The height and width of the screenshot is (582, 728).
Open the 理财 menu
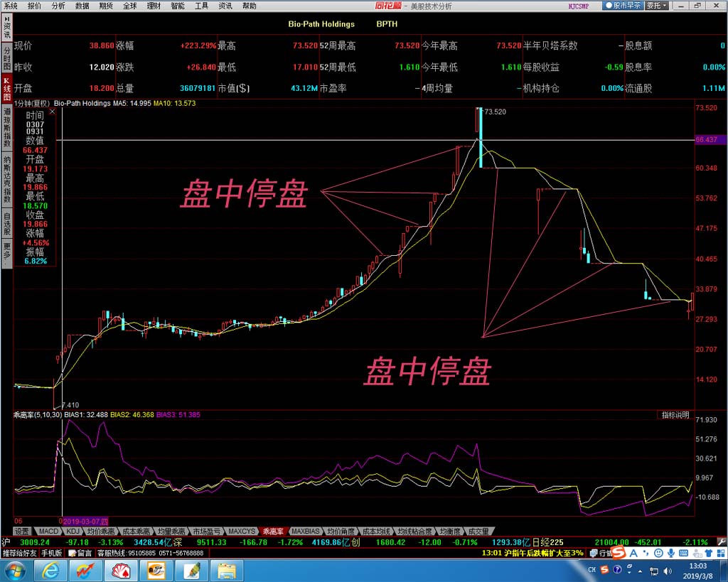[154, 6]
